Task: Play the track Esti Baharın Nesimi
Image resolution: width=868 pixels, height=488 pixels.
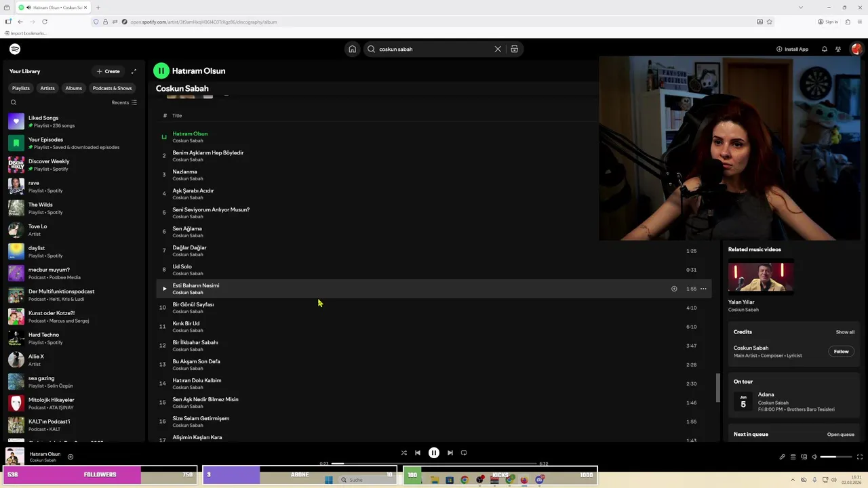Action: pos(164,289)
